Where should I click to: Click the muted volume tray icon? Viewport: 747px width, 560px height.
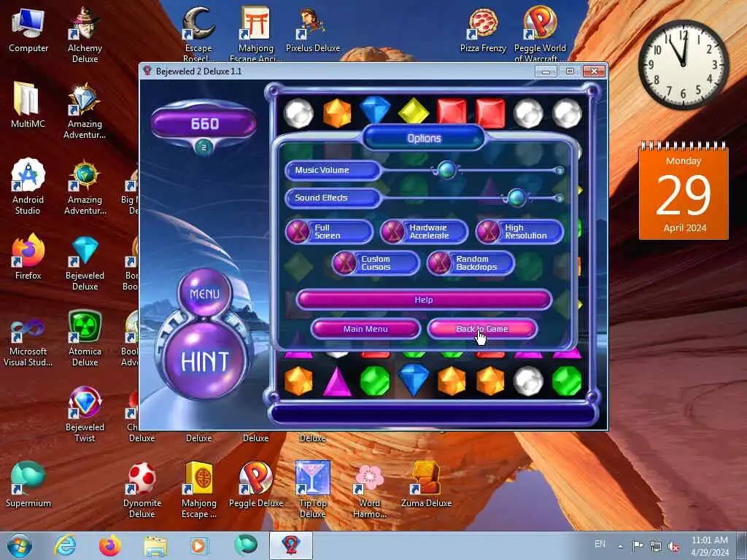pyautogui.click(x=673, y=546)
